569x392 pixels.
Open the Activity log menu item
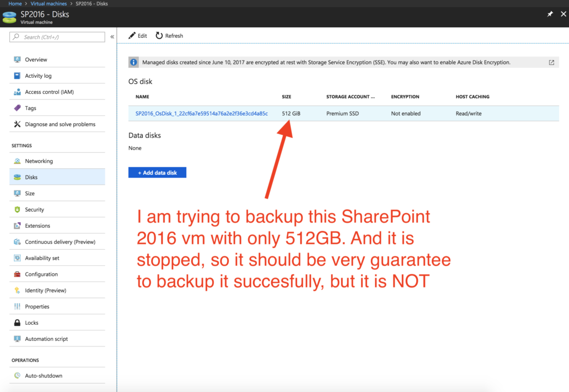[57, 76]
